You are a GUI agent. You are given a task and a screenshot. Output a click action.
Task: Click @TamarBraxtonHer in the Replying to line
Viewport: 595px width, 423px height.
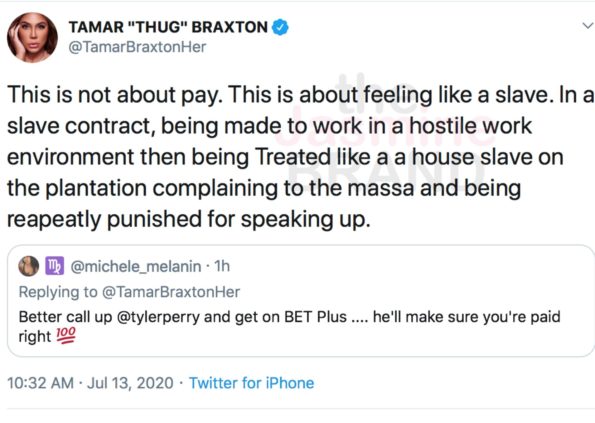(171, 292)
